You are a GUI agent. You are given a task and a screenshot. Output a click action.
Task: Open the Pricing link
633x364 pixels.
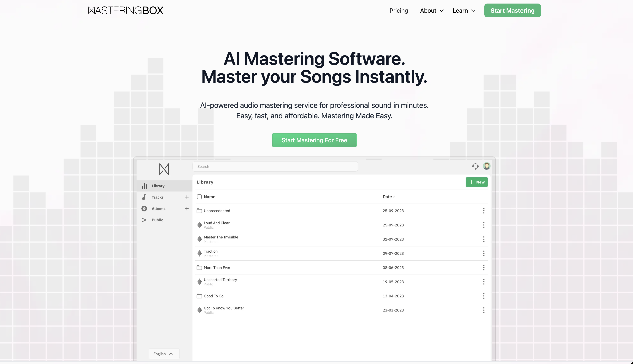tap(398, 10)
